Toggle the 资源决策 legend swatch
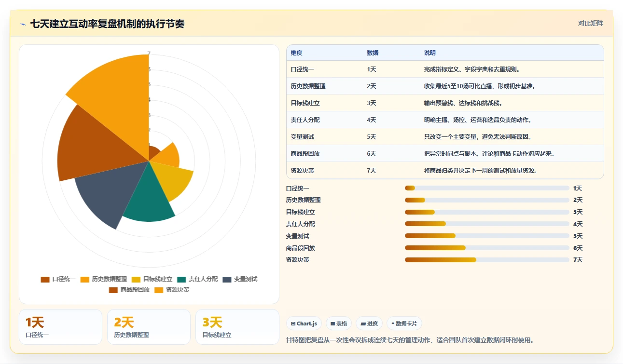The image size is (623, 364). [x=159, y=290]
